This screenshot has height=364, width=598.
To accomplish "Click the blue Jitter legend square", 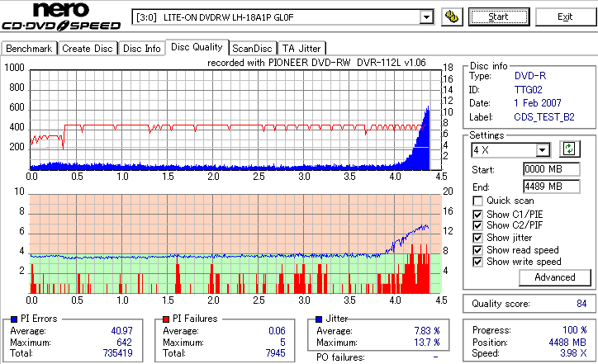I will click(x=319, y=319).
